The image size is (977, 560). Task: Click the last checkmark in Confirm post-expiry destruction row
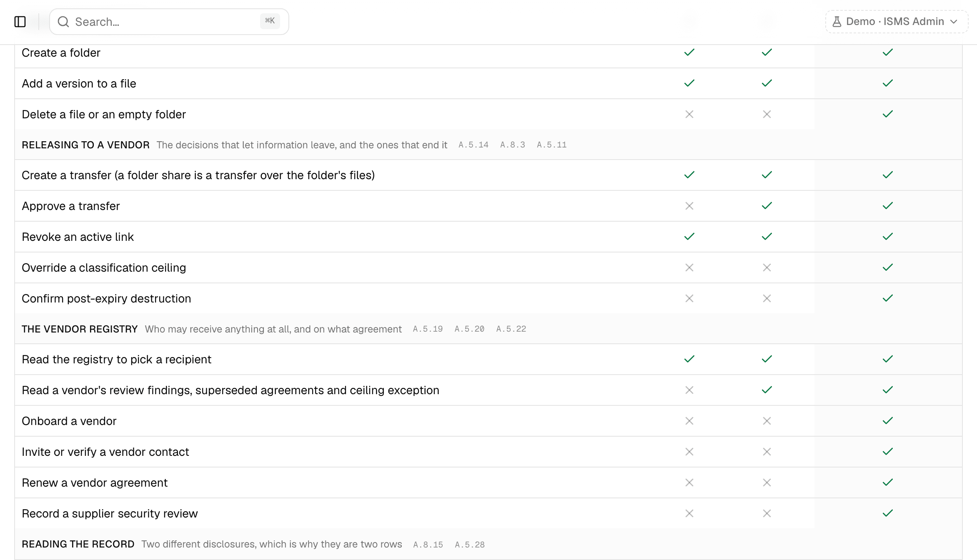[x=888, y=298]
